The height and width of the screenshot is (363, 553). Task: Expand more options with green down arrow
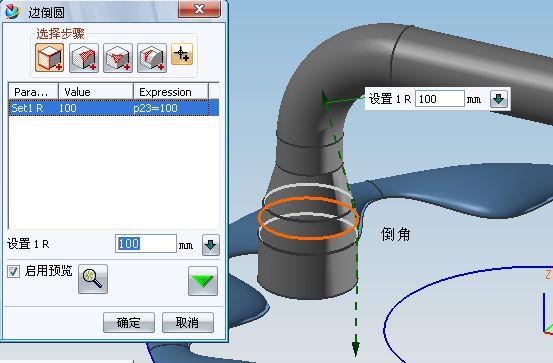pyautogui.click(x=203, y=281)
